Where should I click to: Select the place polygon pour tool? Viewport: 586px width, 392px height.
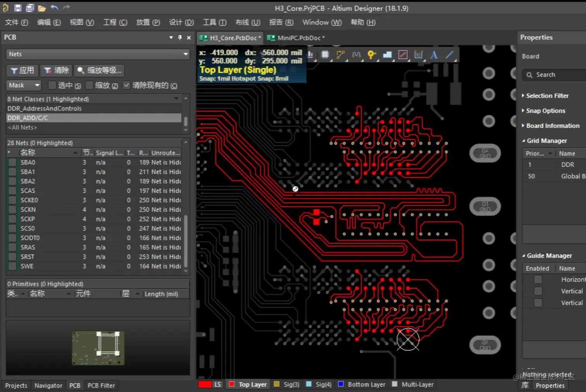pos(387,55)
